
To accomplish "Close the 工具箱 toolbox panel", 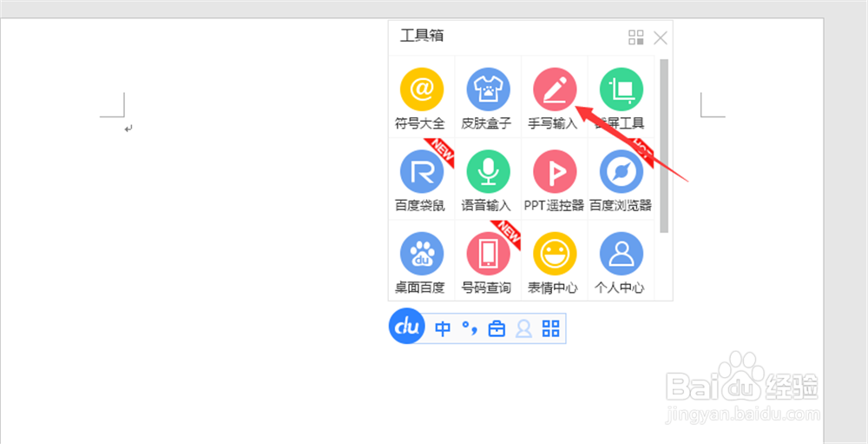I will [x=661, y=37].
